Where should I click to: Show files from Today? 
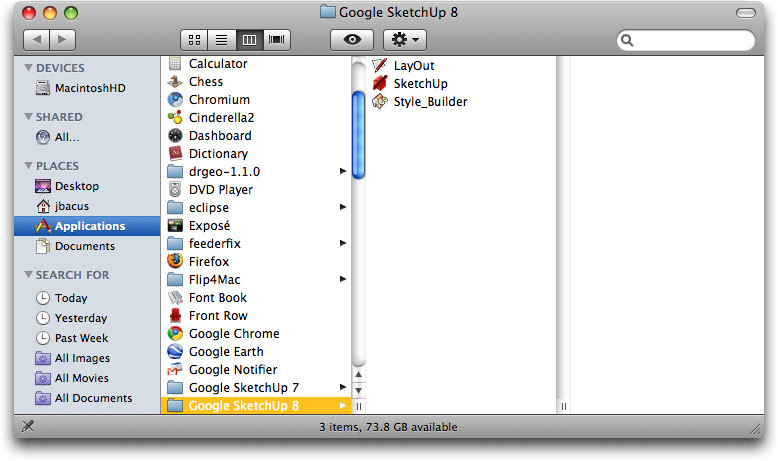(x=62, y=298)
